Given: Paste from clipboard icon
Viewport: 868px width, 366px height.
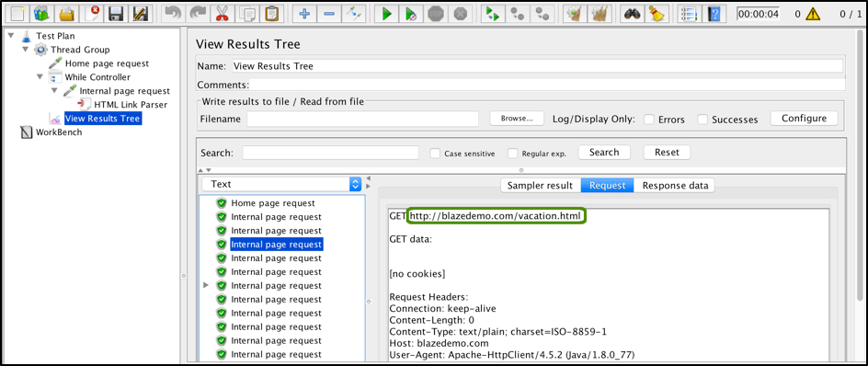Looking at the screenshot, I should pos(272,13).
